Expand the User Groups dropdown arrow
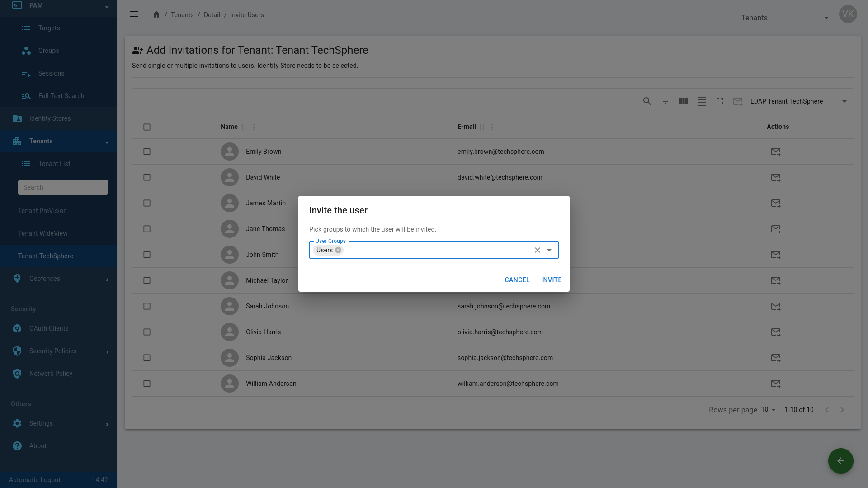Screen dimensions: 868x488 (x=549, y=250)
